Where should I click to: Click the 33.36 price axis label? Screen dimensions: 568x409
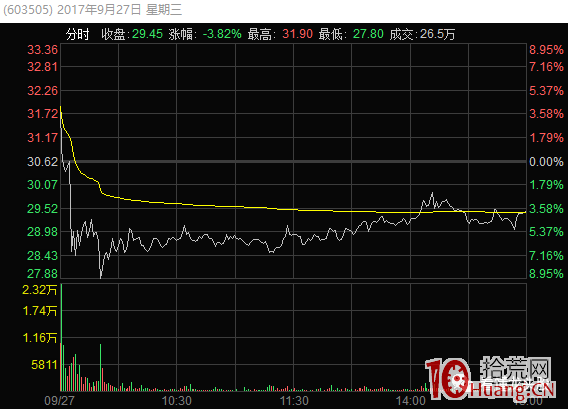42,50
